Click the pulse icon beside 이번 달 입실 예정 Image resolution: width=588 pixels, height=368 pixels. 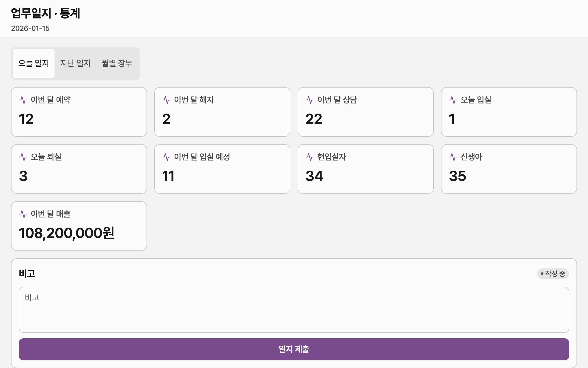(166, 157)
